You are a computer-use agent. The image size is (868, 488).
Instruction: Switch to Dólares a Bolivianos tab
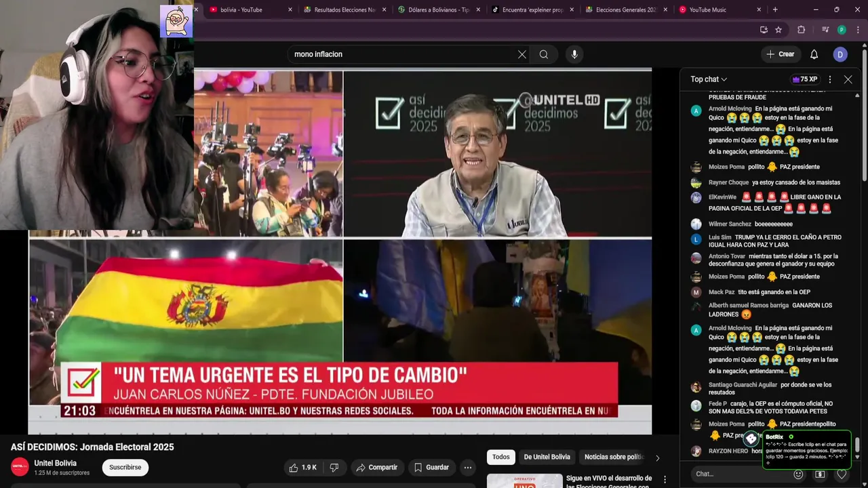(x=437, y=9)
